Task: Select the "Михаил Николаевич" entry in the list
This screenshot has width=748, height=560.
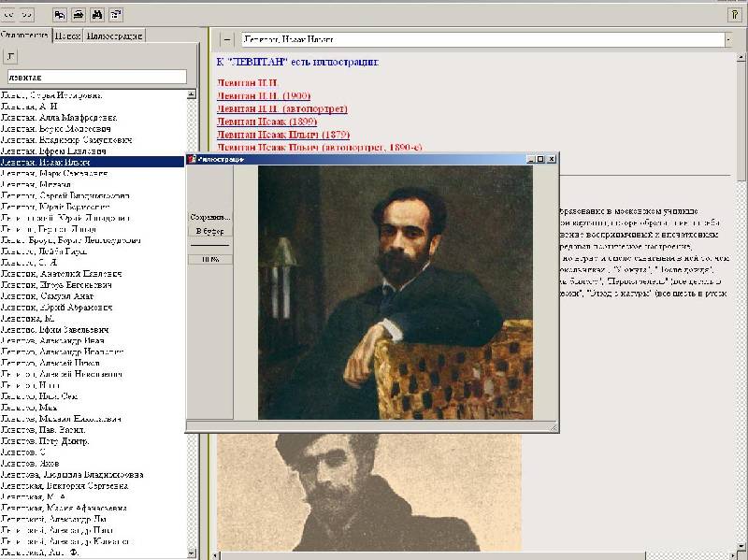Action: click(61, 418)
